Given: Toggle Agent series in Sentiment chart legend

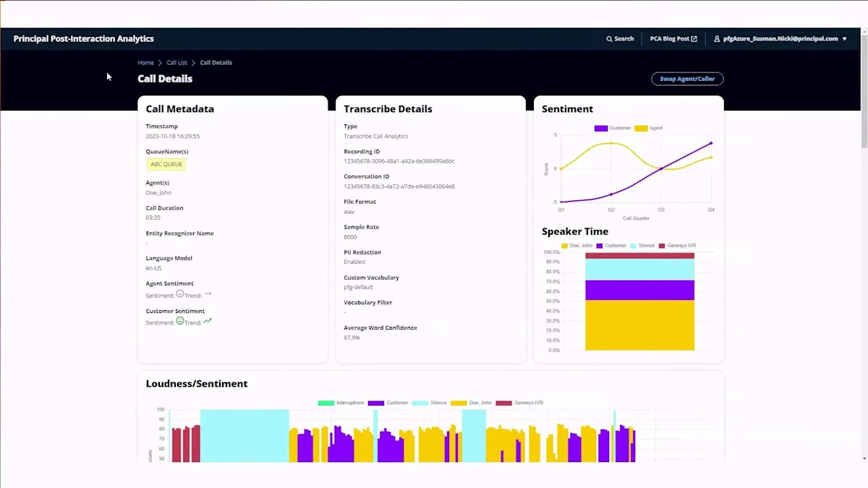Looking at the screenshot, I should (x=649, y=128).
